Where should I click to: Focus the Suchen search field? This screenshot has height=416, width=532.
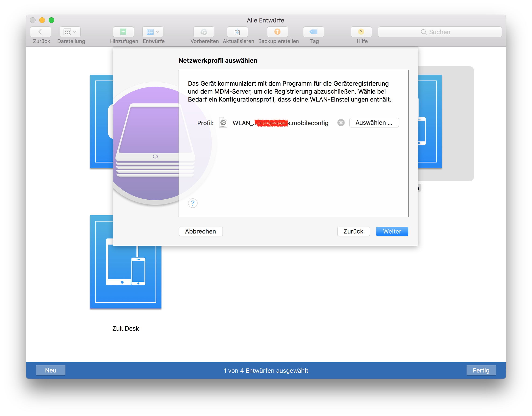coord(440,32)
